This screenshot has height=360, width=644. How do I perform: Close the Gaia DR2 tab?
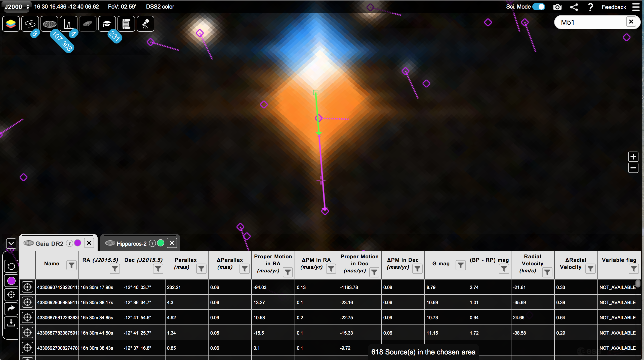point(89,243)
